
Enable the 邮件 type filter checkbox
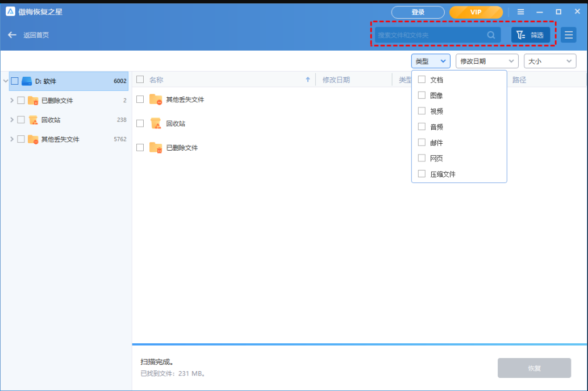coord(422,143)
